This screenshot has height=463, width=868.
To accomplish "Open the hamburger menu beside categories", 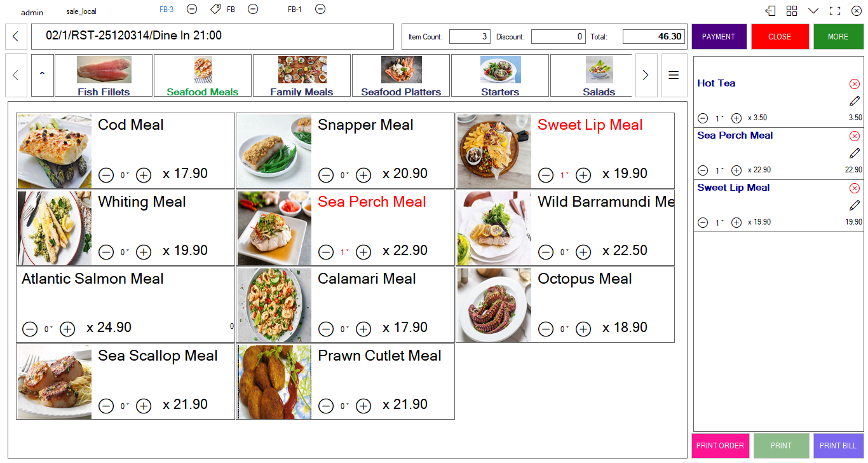I will click(674, 75).
